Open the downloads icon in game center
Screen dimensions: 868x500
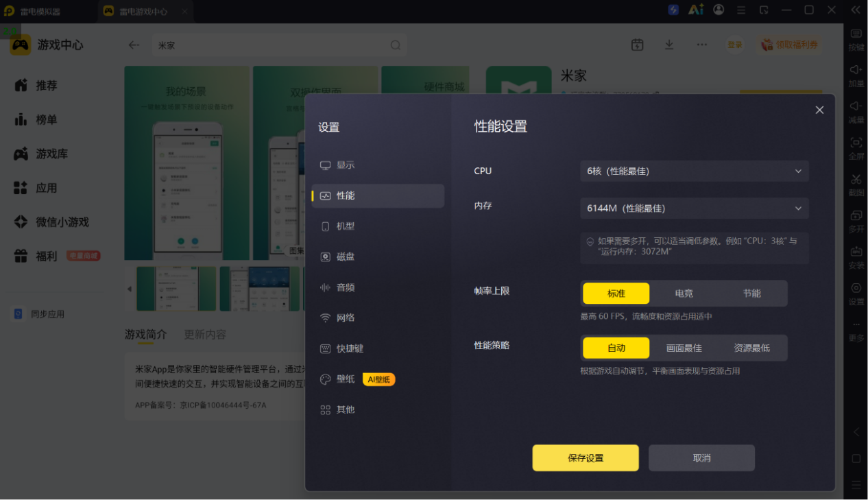(x=669, y=45)
